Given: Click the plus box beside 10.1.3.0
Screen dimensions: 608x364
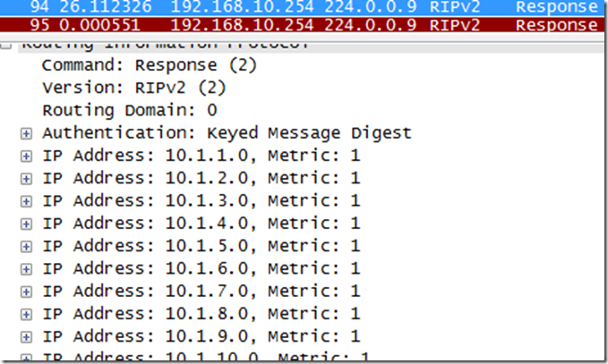Looking at the screenshot, I should pyautogui.click(x=25, y=200).
